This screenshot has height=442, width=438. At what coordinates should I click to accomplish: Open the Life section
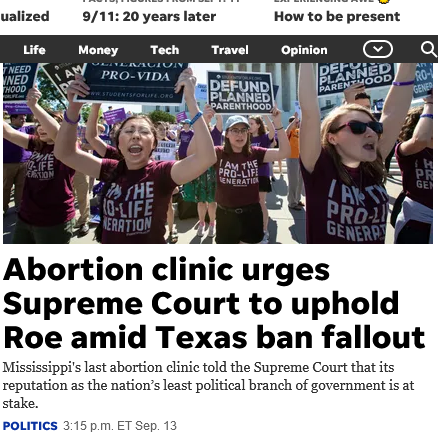click(x=34, y=50)
